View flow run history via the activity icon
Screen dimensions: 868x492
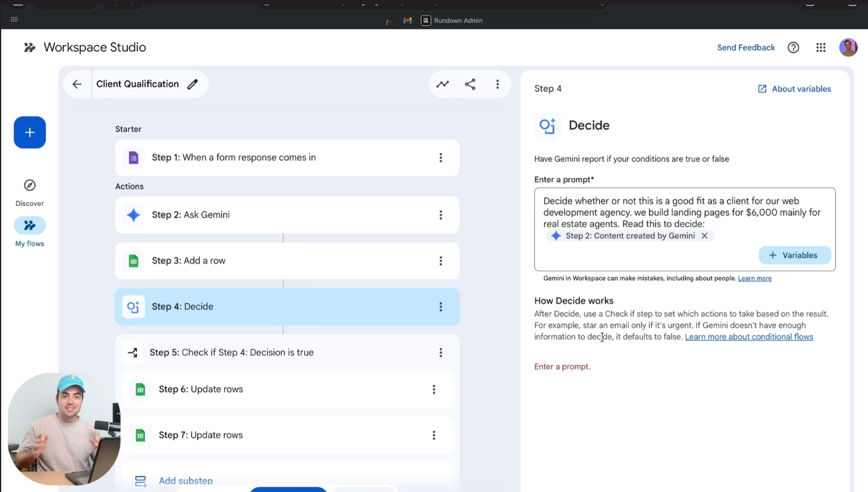(x=442, y=84)
